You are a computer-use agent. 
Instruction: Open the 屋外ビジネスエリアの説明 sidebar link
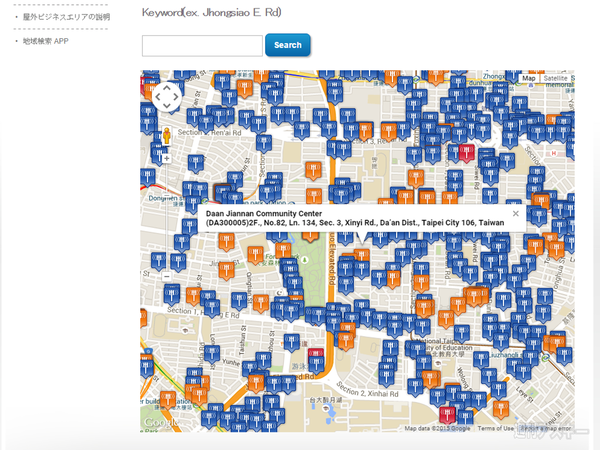pos(66,17)
